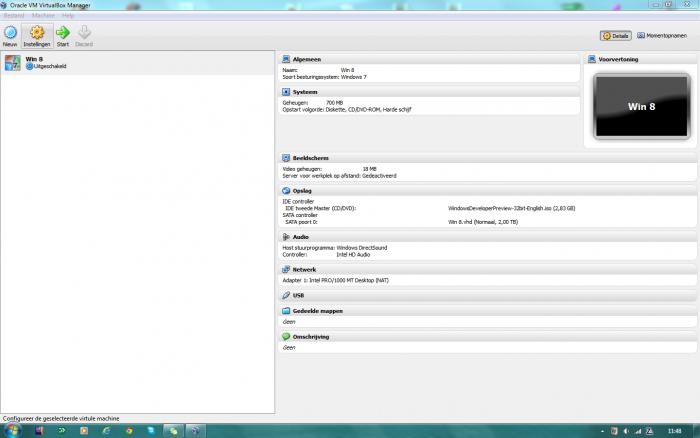This screenshot has height=438, width=700.
Task: Open the Omschrijving header link
Action: [x=311, y=337]
